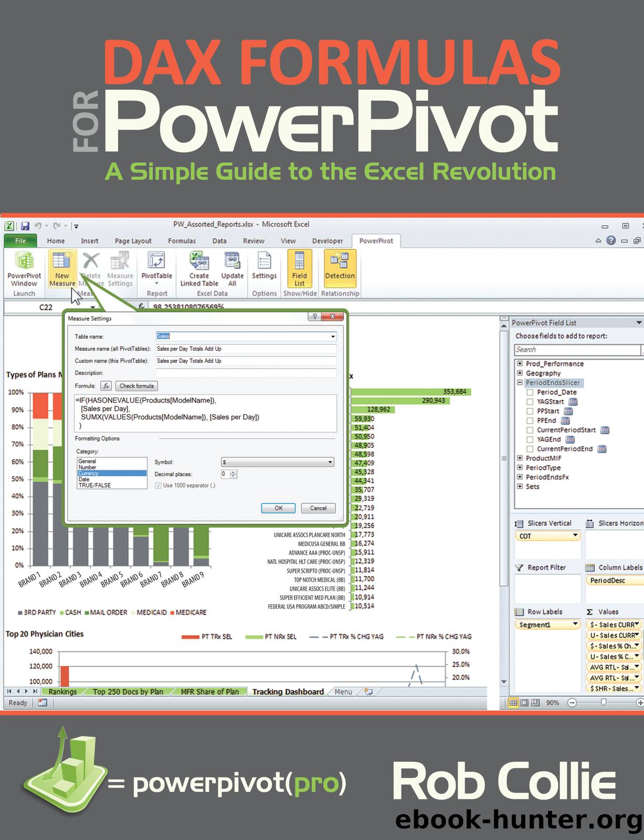Click the Name Box showing C22
The image size is (644, 840).
click(47, 307)
